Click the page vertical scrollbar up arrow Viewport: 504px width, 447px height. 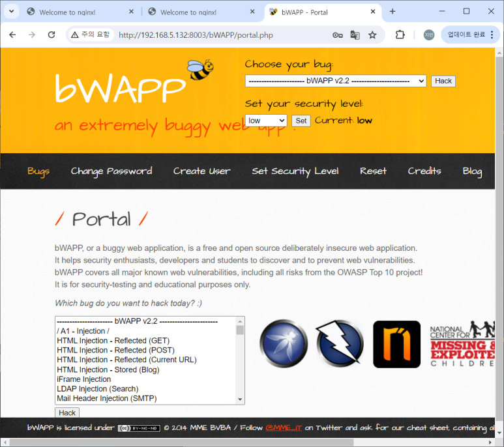[499, 52]
